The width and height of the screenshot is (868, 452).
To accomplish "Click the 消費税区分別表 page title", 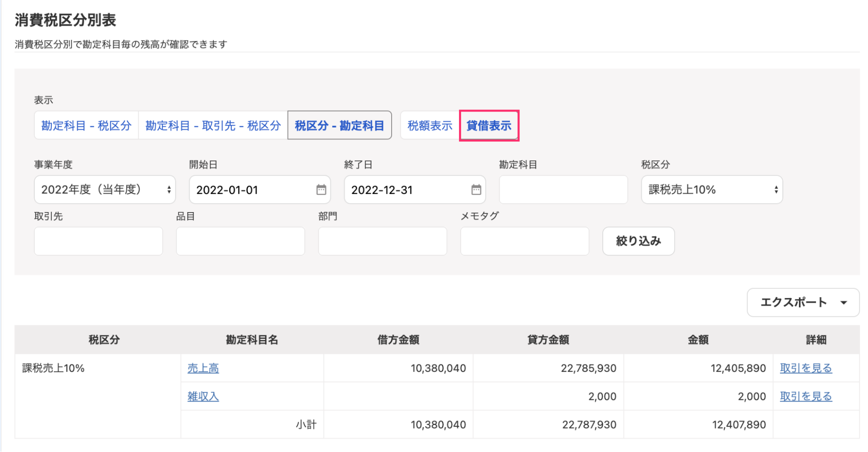I will pyautogui.click(x=66, y=20).
